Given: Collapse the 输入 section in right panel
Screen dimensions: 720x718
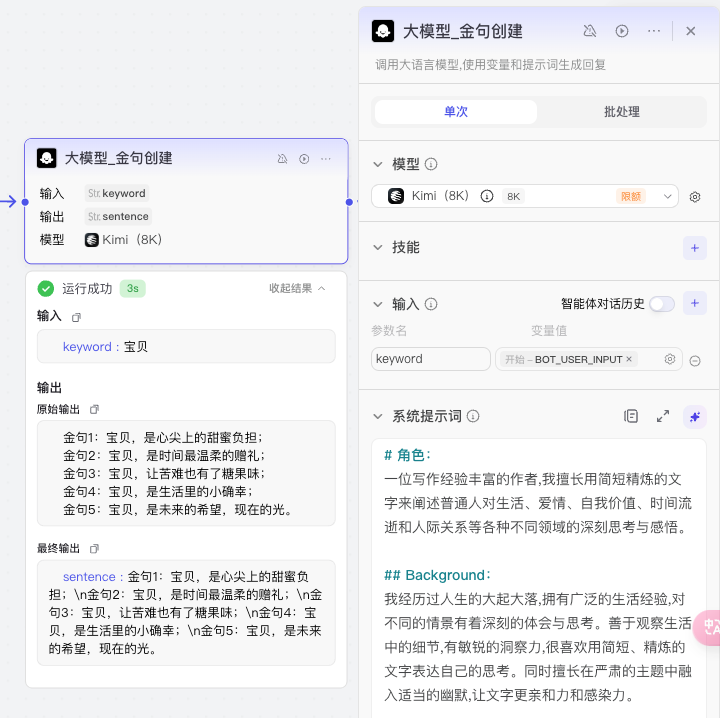Looking at the screenshot, I should 378,304.
